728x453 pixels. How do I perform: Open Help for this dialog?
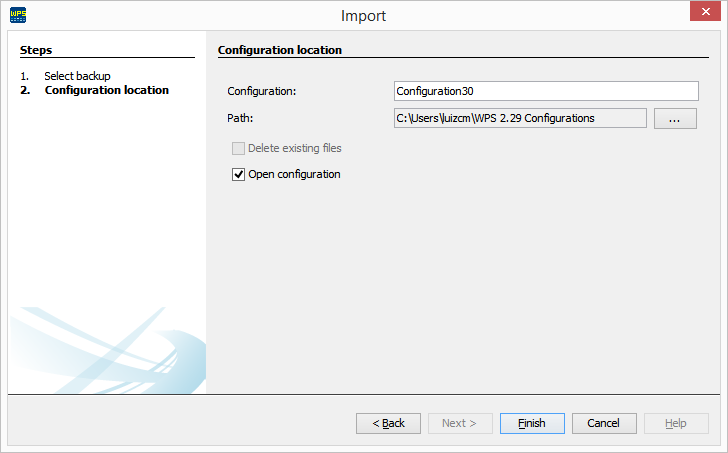click(676, 423)
